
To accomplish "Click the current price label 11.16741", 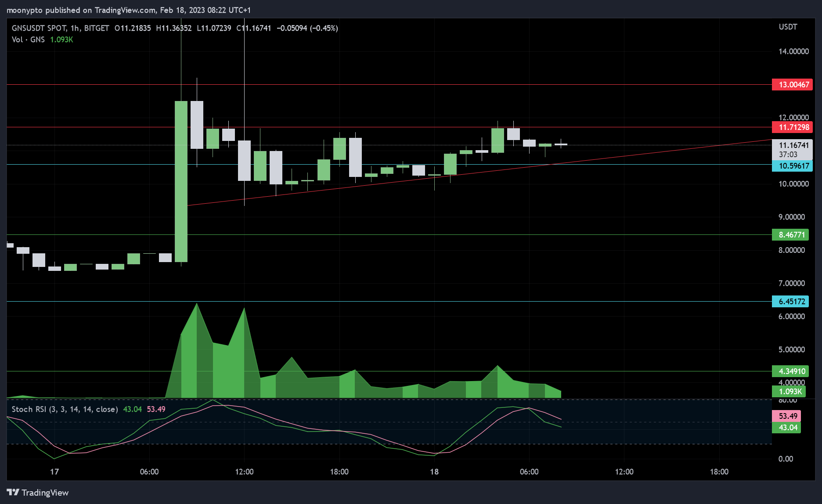I will 793,145.
